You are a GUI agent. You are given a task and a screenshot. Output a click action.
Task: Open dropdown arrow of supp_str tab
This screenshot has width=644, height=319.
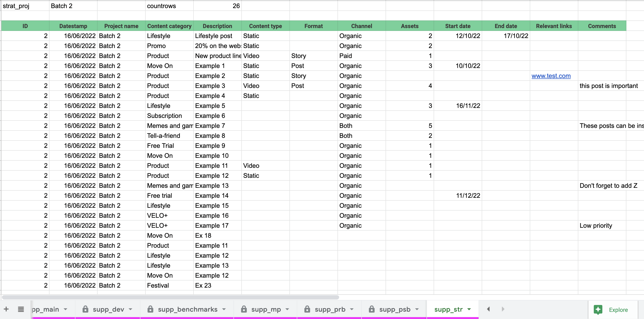469,309
